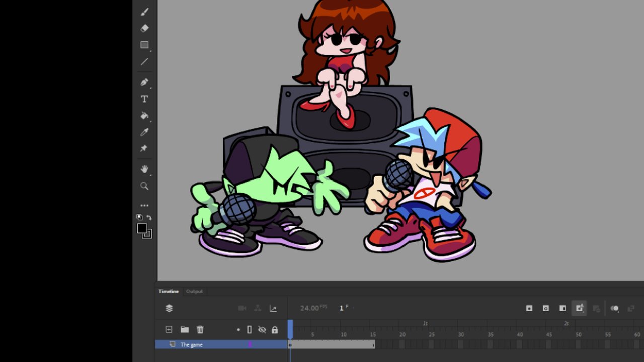Show parenting view in timeline
644x362 pixels.
point(258,308)
